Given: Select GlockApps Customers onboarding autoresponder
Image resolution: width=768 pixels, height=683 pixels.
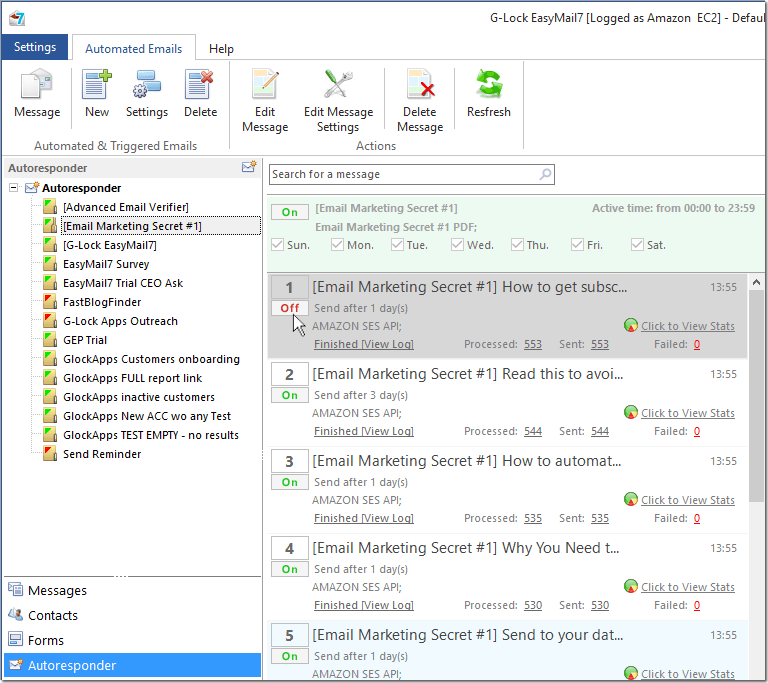Looking at the screenshot, I should (151, 359).
